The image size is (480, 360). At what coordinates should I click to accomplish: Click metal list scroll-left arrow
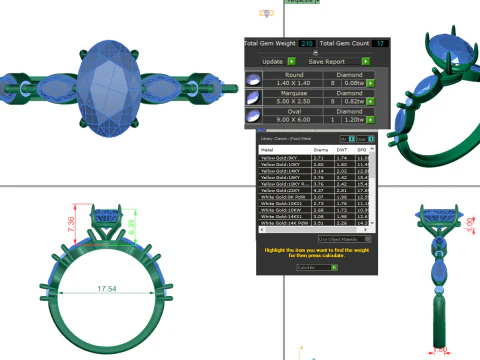click(262, 229)
